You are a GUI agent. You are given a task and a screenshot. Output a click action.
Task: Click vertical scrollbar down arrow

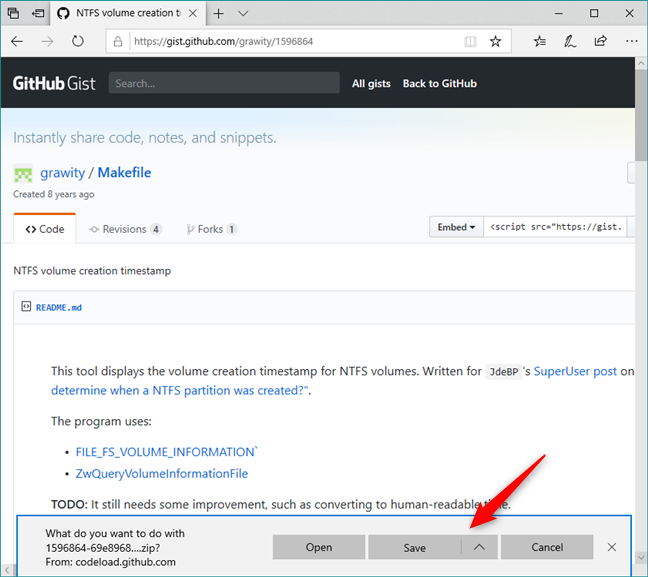pyautogui.click(x=641, y=557)
